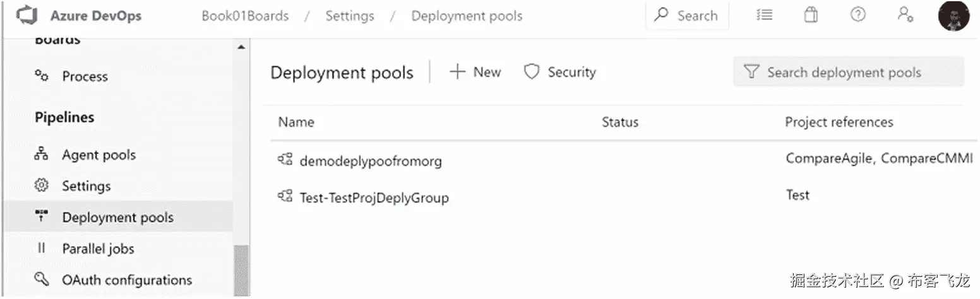Select Deployment pools in the sidebar

click(117, 218)
